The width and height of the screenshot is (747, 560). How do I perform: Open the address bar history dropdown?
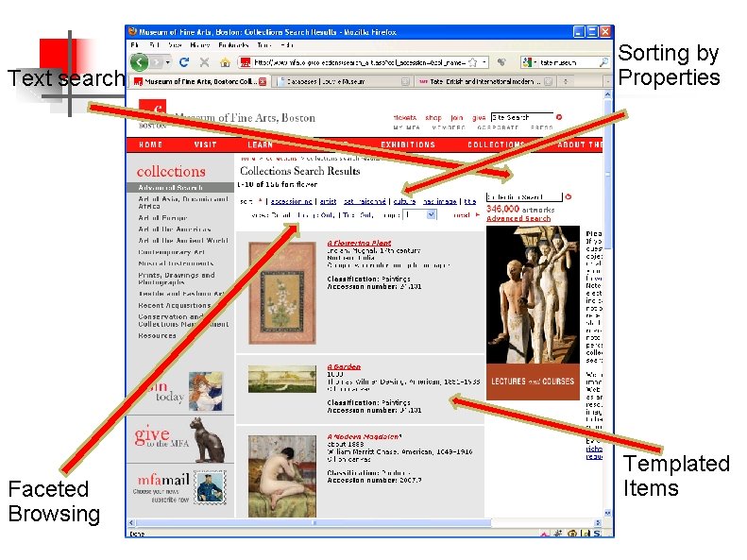coord(484,62)
